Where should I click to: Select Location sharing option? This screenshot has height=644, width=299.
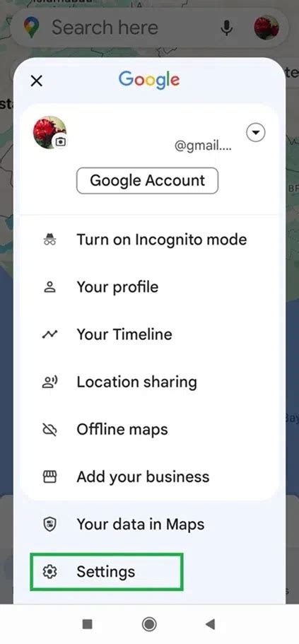pos(150,382)
